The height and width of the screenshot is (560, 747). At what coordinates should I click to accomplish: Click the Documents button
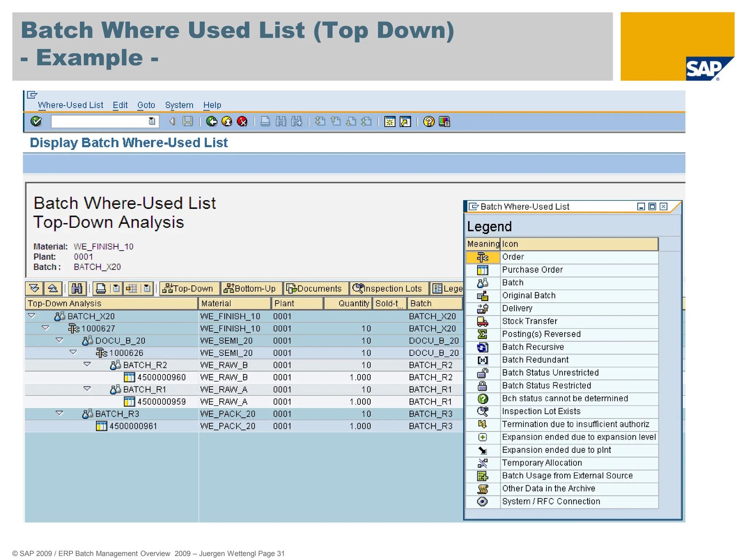point(316,288)
